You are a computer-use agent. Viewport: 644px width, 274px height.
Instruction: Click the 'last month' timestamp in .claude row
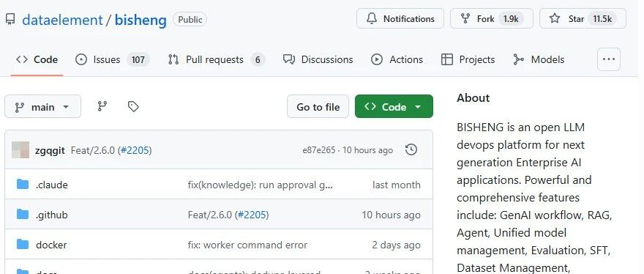397,185
